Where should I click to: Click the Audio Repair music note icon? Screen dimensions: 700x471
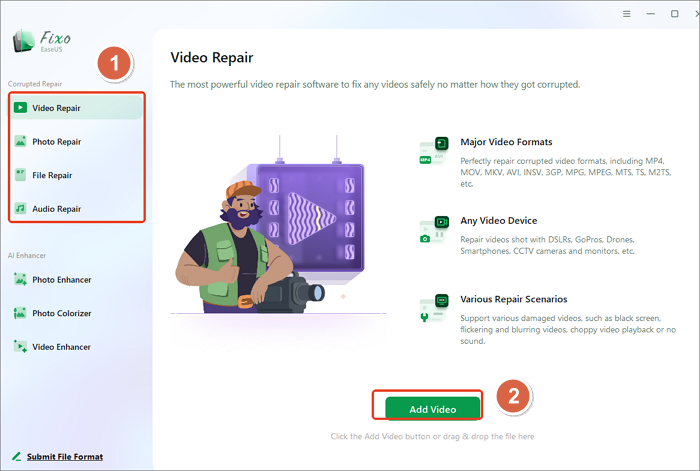[x=20, y=208]
